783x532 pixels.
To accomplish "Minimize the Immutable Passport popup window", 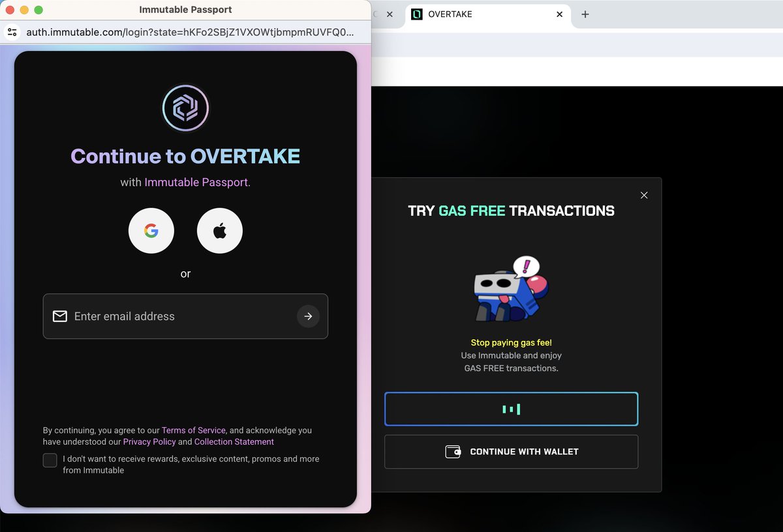I will tap(24, 10).
